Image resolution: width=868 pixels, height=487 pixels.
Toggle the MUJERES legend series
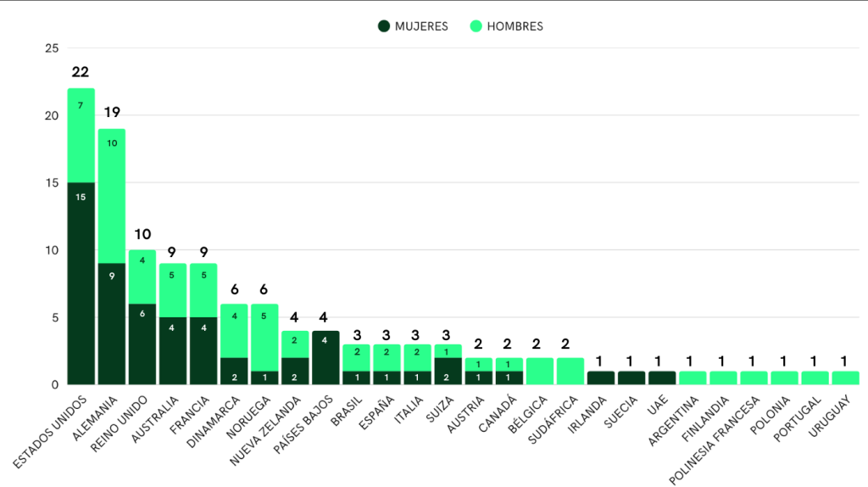420,26
